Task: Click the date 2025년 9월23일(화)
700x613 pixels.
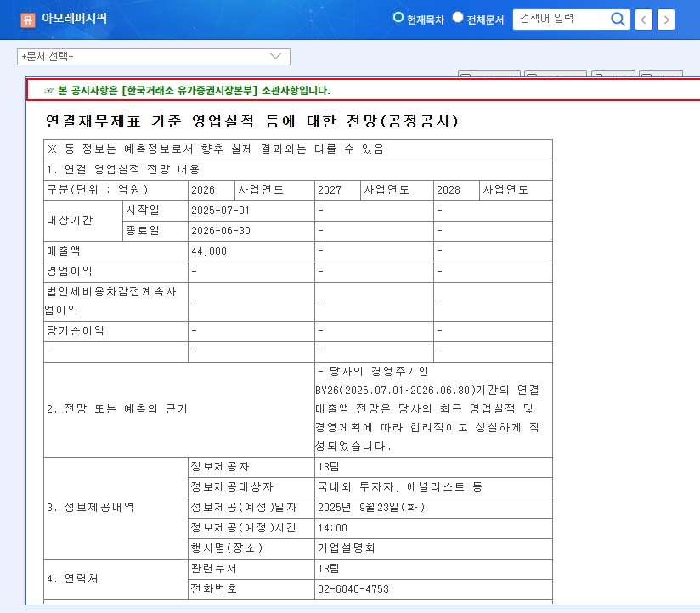Action: tap(371, 508)
